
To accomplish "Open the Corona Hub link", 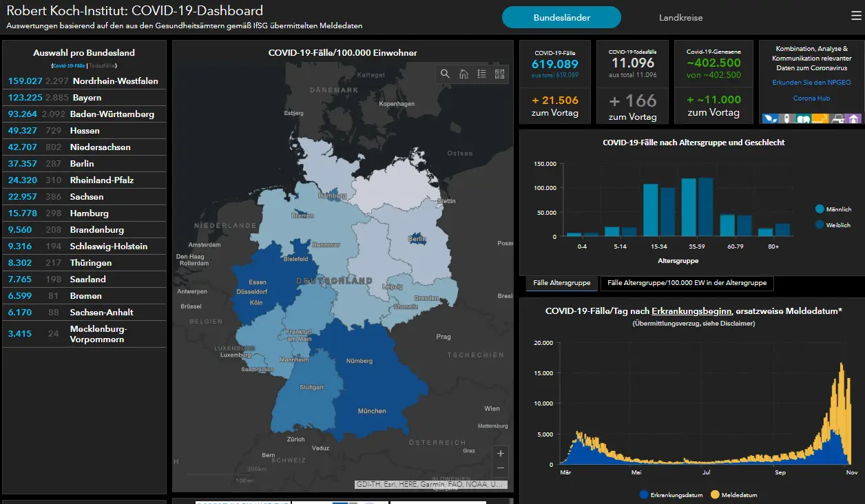I will click(811, 98).
